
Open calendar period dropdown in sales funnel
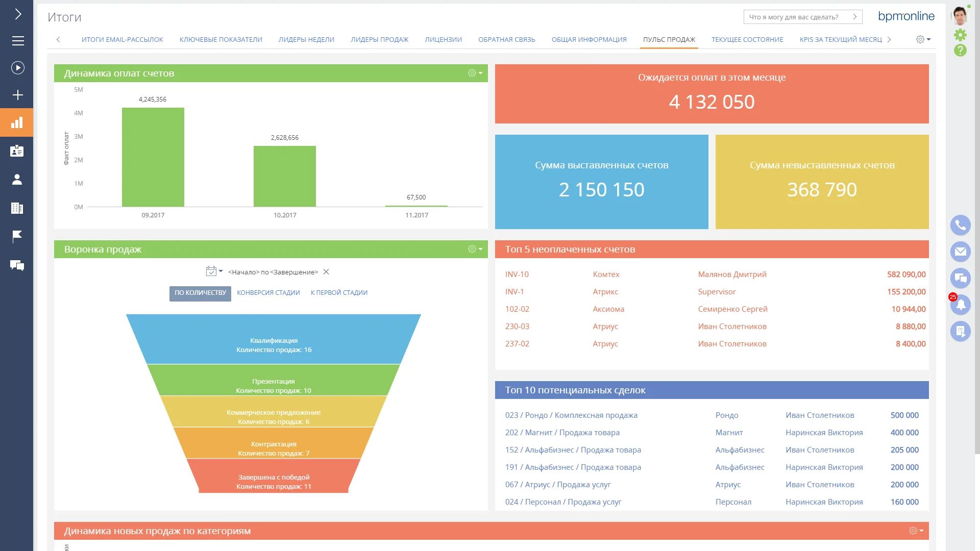tap(214, 271)
